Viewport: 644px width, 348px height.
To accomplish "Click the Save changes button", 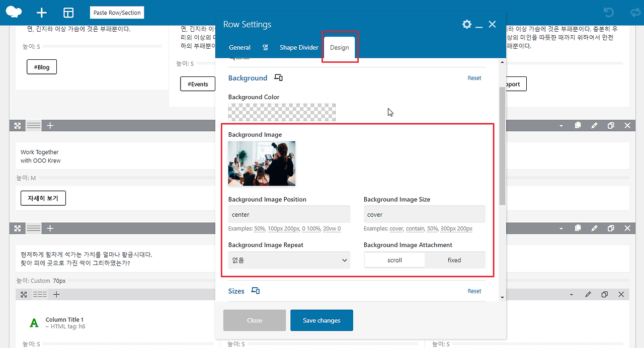I will [321, 320].
